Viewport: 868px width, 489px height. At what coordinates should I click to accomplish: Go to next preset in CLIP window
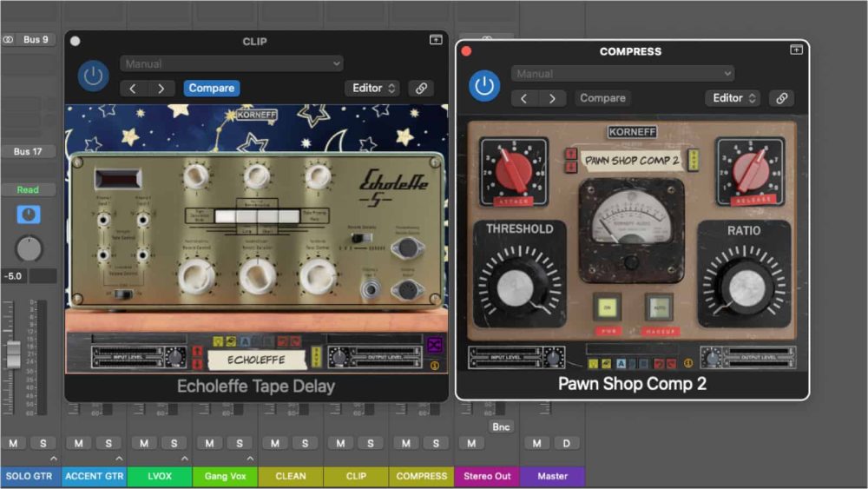[x=161, y=89]
